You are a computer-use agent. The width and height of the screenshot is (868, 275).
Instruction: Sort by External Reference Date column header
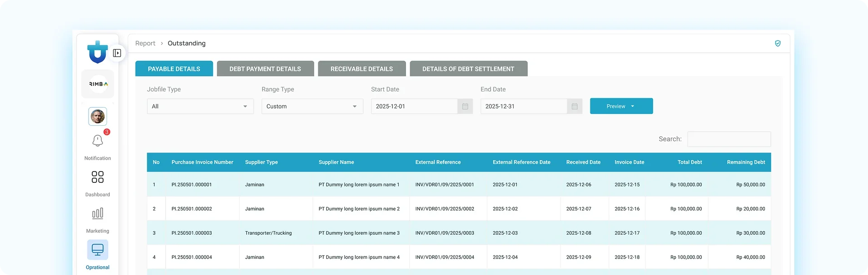pos(522,162)
